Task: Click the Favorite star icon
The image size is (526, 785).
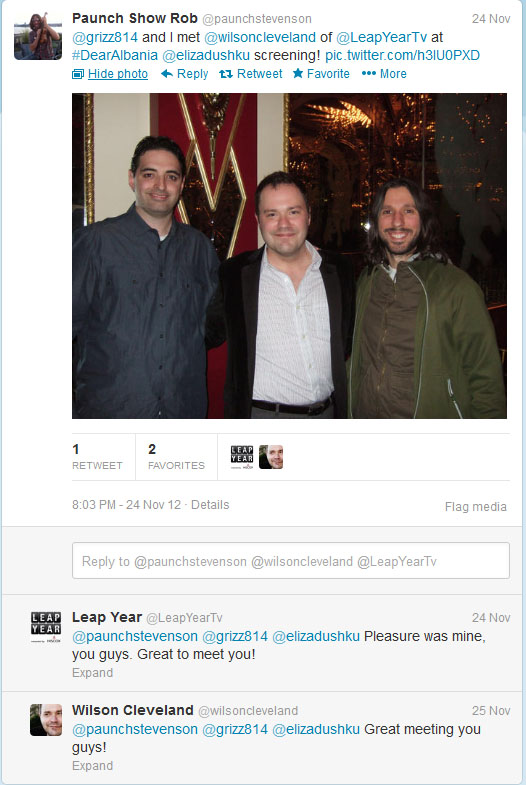Action: [298, 74]
